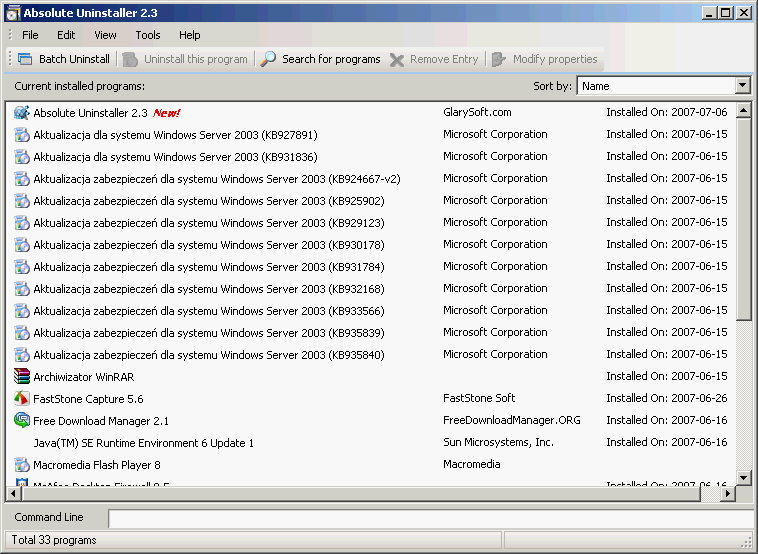The image size is (758, 554).
Task: Click Search for programs label
Action: click(x=331, y=59)
